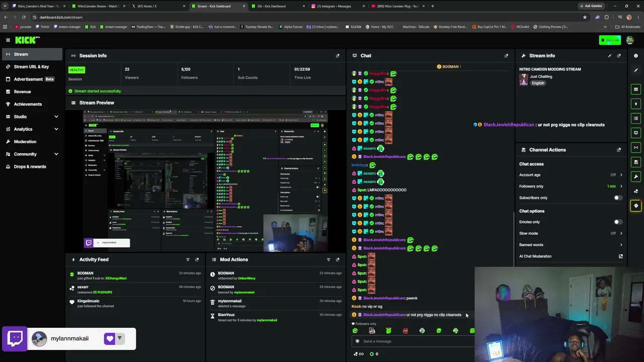Viewport: 644px width, 362px height.
Task: Toggle Mod Actions list icon in right rail
Action: (636, 119)
